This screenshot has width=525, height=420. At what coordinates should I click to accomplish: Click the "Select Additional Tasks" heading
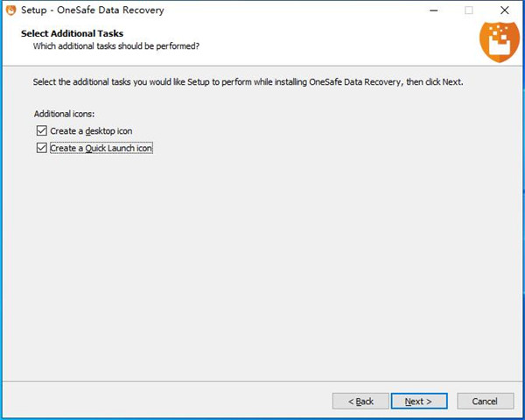point(72,33)
